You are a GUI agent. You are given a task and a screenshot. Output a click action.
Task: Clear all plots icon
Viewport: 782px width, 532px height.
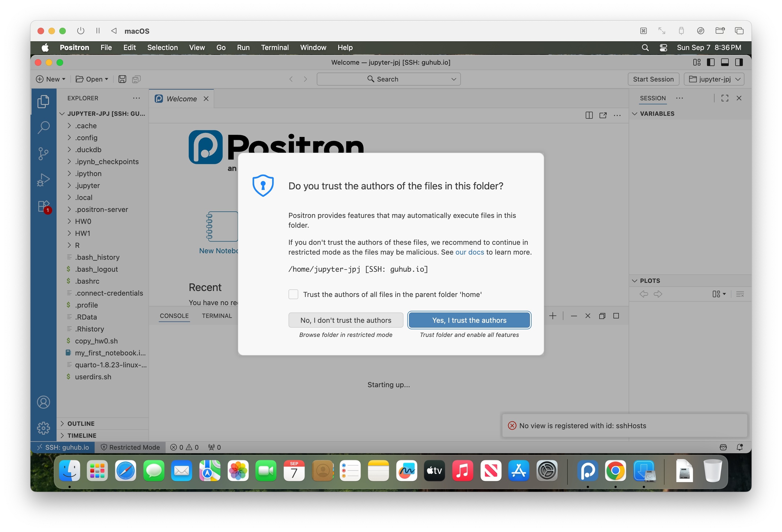click(740, 294)
